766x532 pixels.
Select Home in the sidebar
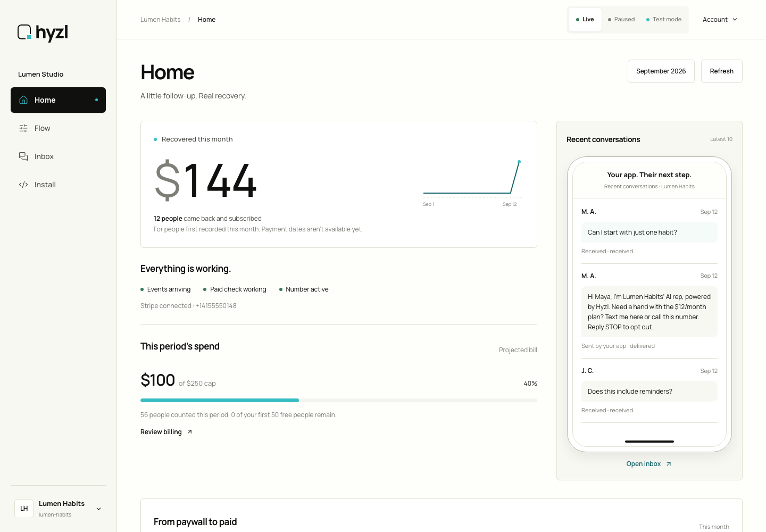click(x=58, y=100)
